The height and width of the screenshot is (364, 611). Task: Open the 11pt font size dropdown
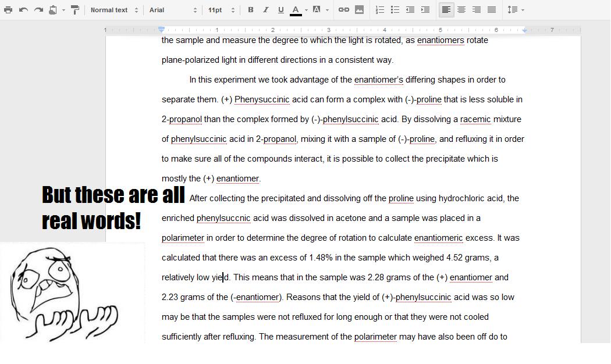pos(221,10)
